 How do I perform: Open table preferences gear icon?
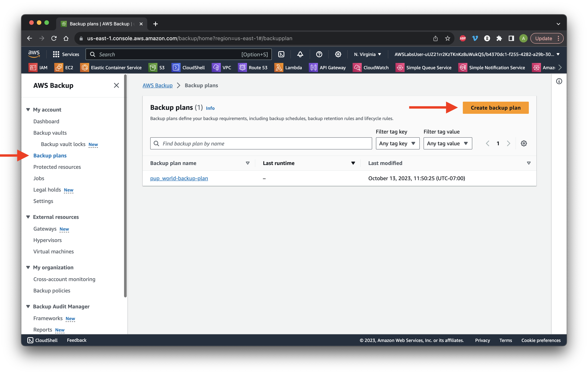click(524, 143)
